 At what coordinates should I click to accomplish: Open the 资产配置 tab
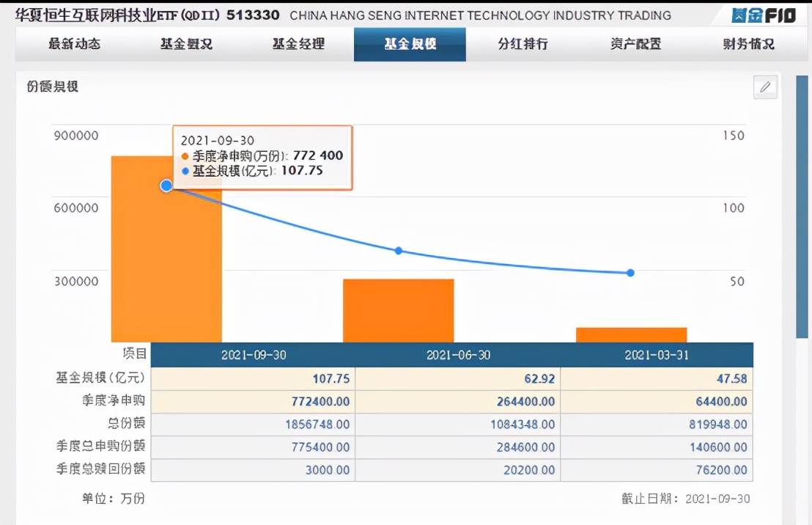click(x=635, y=44)
